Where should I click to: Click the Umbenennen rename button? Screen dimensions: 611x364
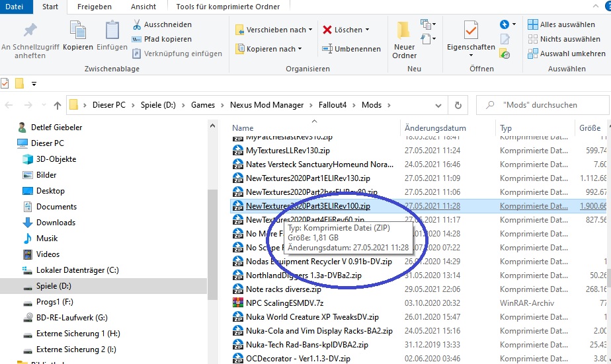[x=351, y=49]
